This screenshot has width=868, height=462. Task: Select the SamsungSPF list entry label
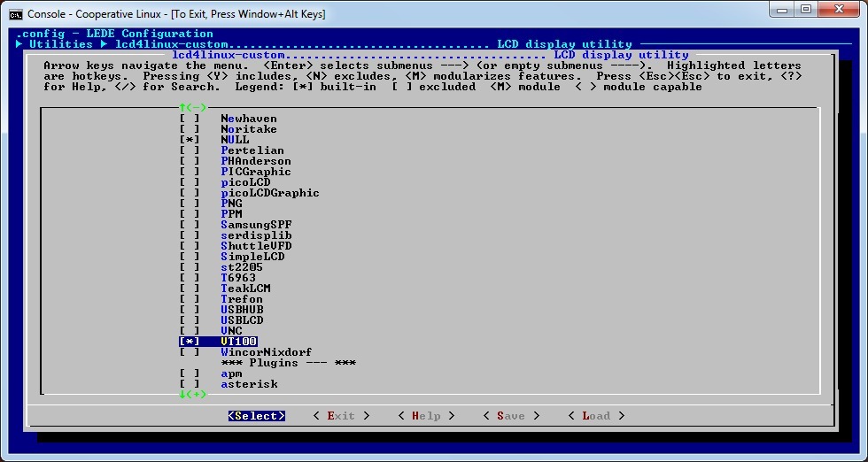point(256,225)
